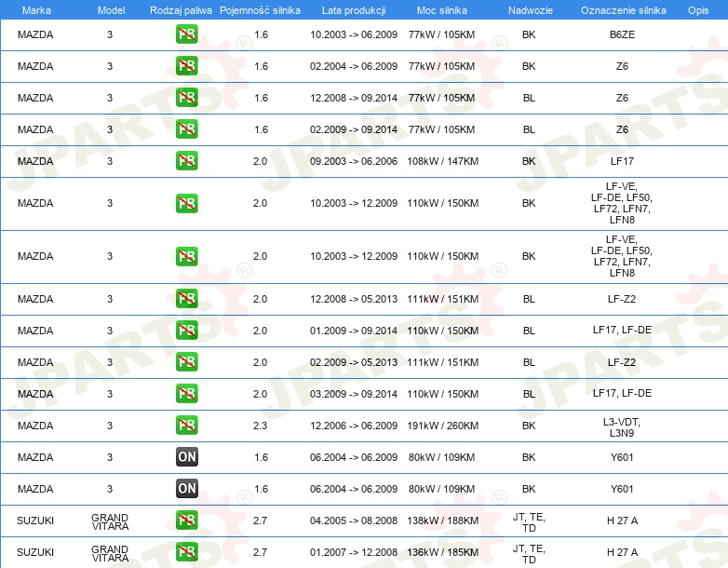
Task: Click the petrol fuel icon for 02.2009 -> 05.2013
Action: (186, 362)
